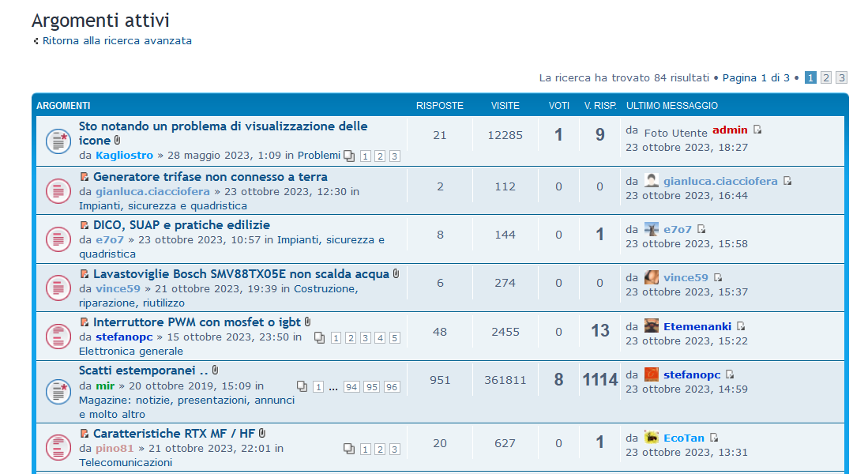
Task: Open the Elettronica generale forum link
Action: 130,351
